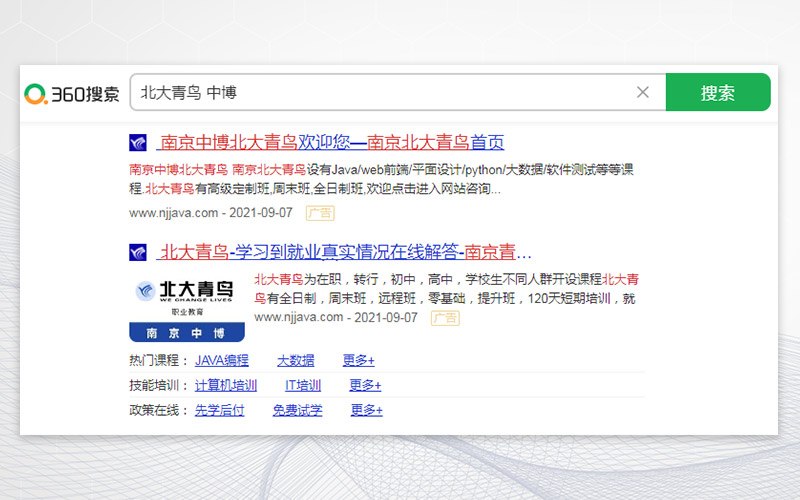This screenshot has height=500, width=800.
Task: Click the favicon beside 北大青鸟-学习到就业 result
Action: pos(138,252)
